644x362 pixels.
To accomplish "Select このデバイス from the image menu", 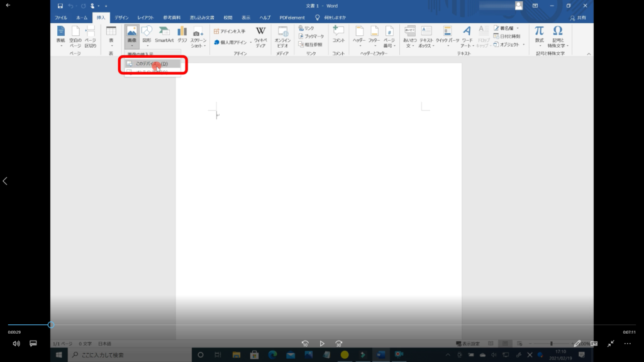I will click(152, 63).
